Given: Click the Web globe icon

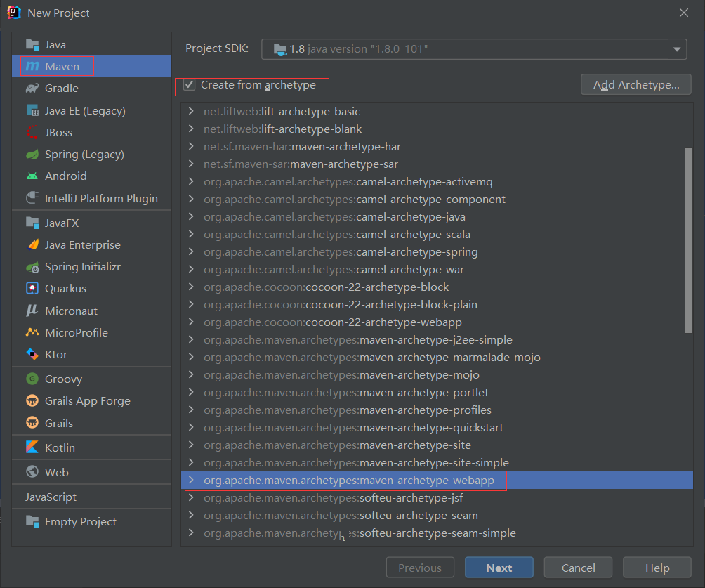Looking at the screenshot, I should (32, 471).
